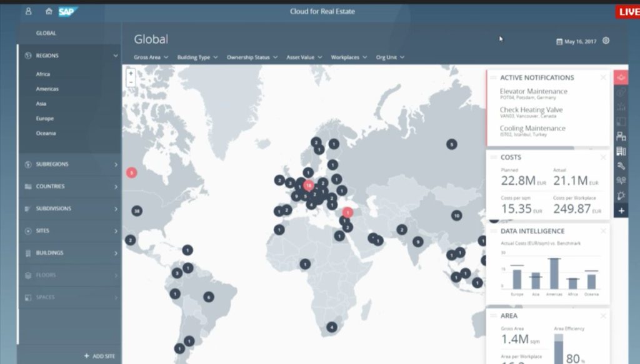Image resolution: width=640 pixels, height=364 pixels.
Task: Zoom out on the map with minus
Action: pos(131,82)
